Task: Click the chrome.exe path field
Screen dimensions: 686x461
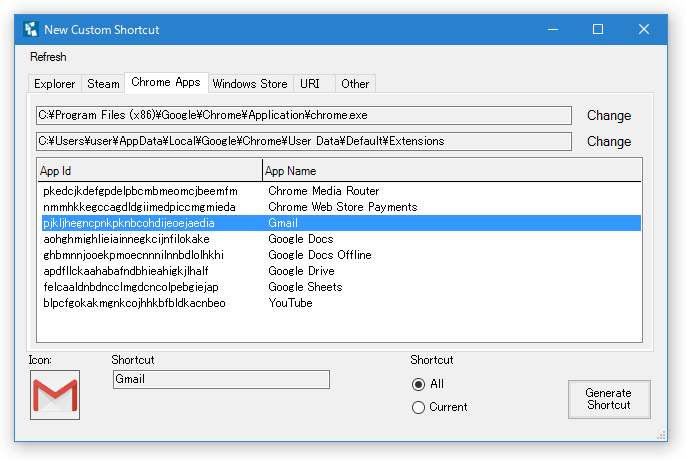Action: (x=304, y=115)
